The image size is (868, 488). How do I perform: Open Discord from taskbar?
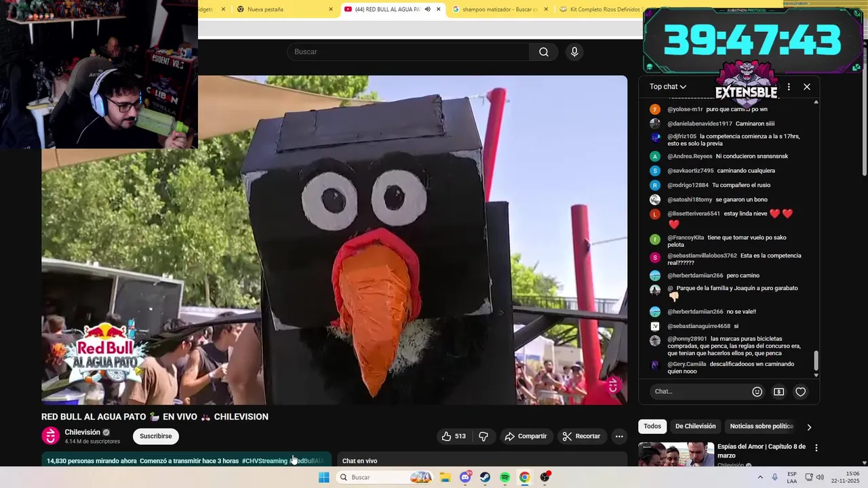[x=465, y=477]
